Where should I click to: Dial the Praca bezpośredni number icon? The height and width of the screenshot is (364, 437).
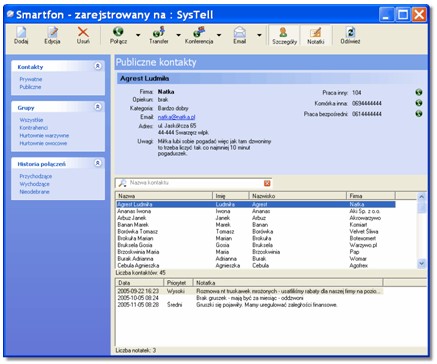tap(419, 114)
